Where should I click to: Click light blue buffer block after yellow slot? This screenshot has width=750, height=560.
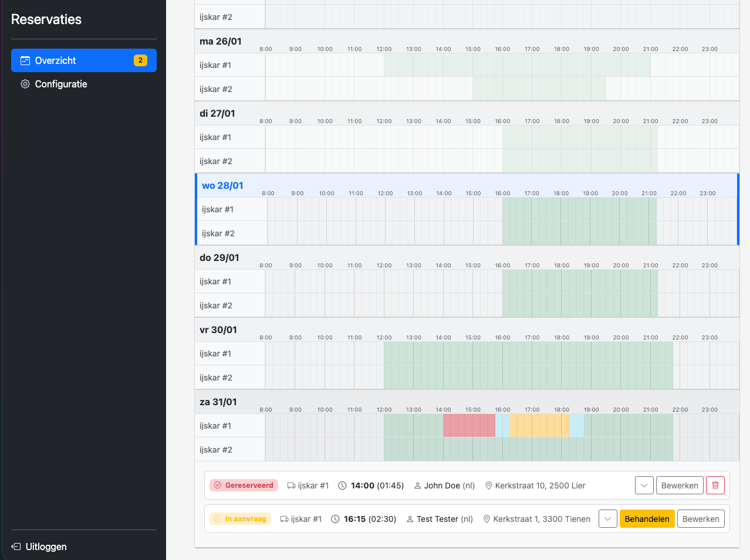click(x=576, y=426)
